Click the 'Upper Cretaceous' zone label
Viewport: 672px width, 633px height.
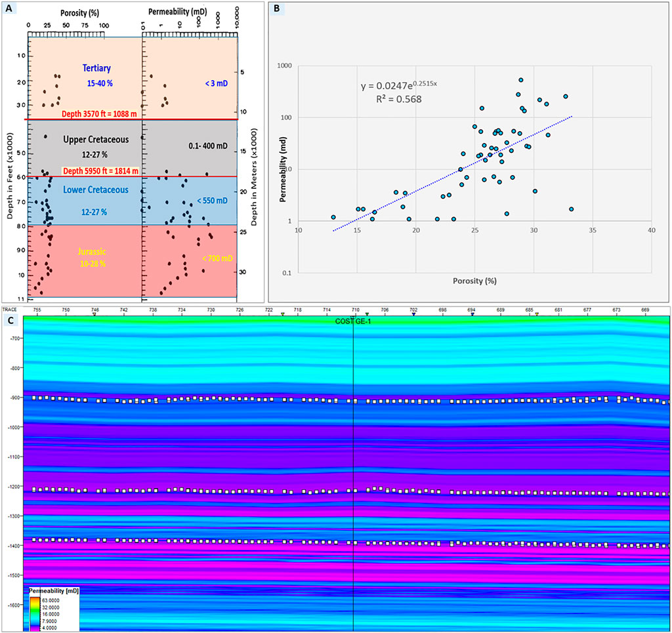click(x=96, y=140)
